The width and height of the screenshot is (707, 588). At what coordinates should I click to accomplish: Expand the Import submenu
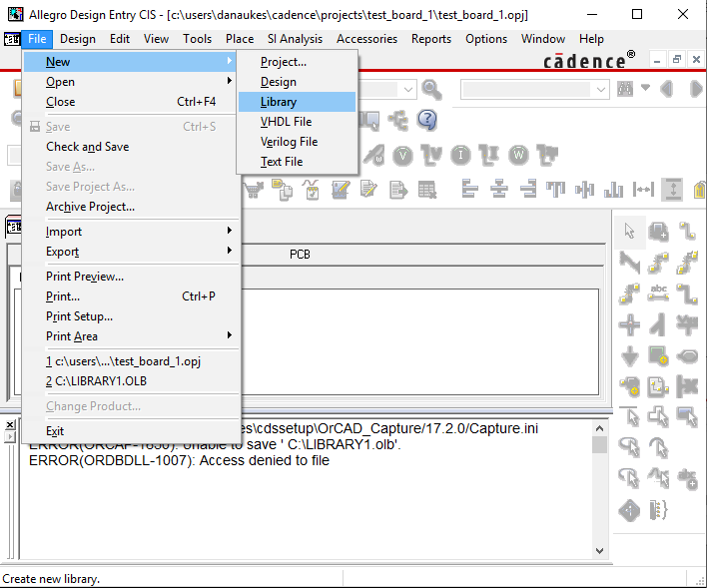click(x=229, y=231)
